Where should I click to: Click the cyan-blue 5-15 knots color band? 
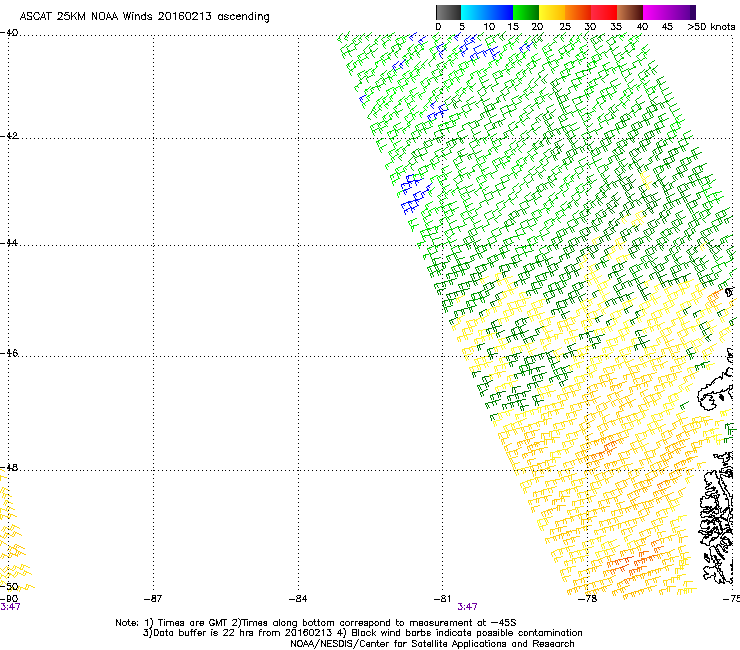coord(487,12)
